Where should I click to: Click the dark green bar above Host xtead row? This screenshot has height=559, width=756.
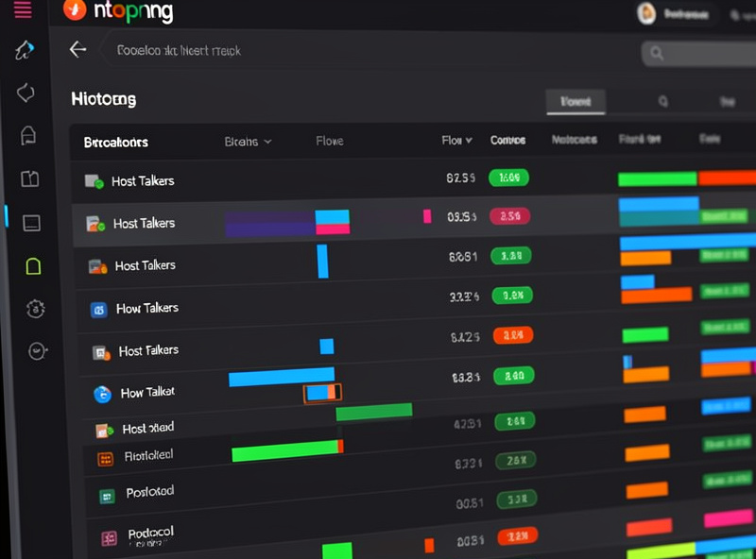(x=374, y=412)
